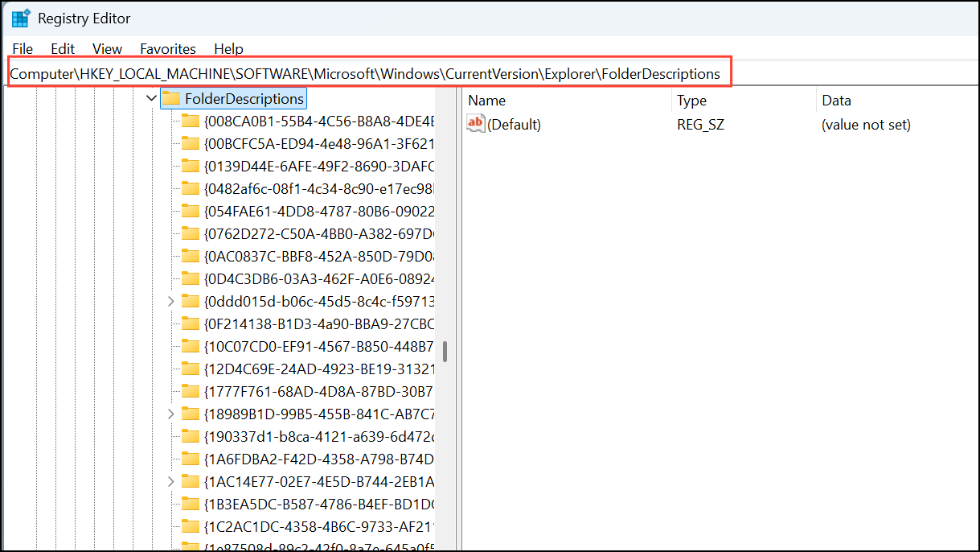
Task: Select the {1A6FDBA2-F42D-4358 key name
Action: coord(319,459)
